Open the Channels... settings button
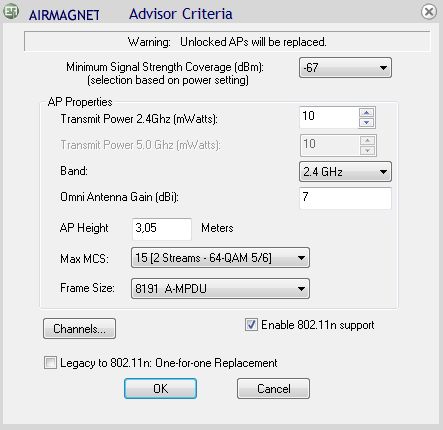This screenshot has width=443, height=430. click(79, 329)
